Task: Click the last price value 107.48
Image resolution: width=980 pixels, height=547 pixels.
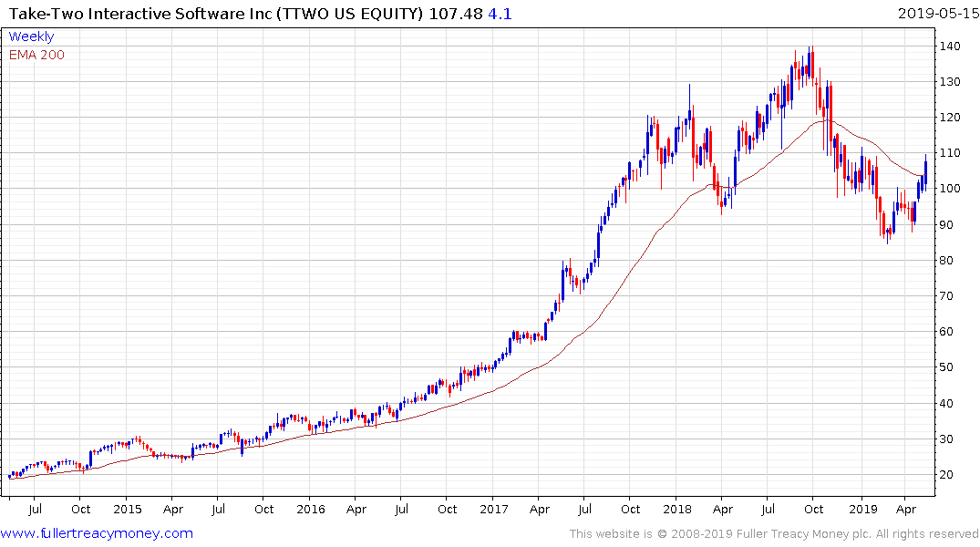Action: coord(456,13)
